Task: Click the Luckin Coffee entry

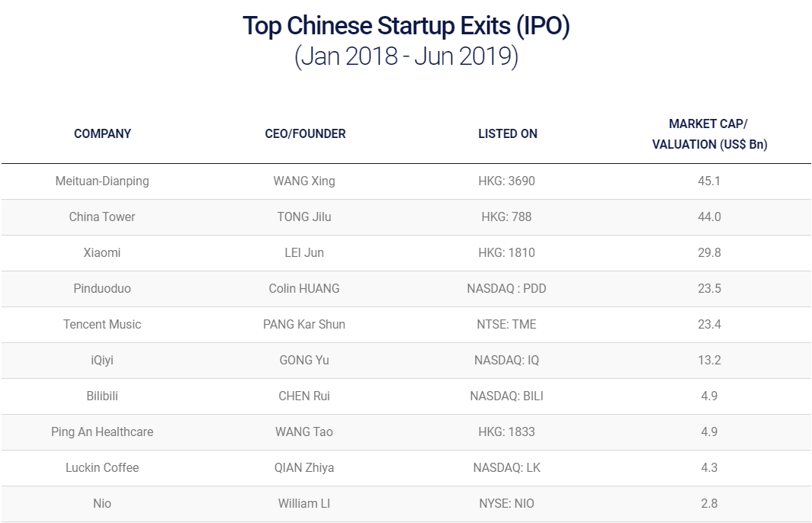Action: [x=102, y=467]
